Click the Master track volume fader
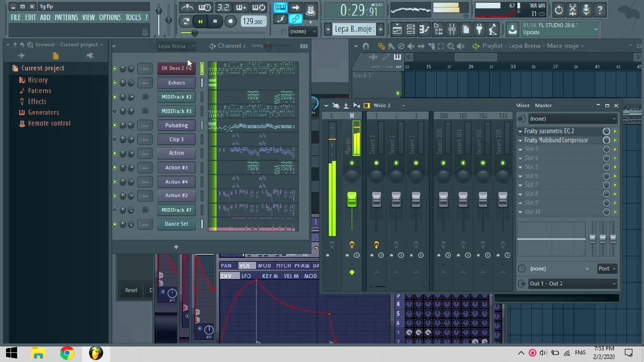644x362 pixels. [x=352, y=200]
